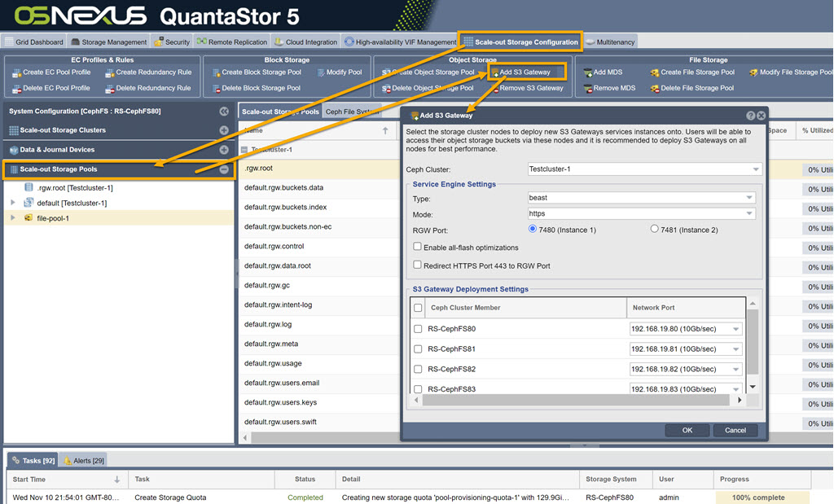Click Delete Block Storage Pool icon
Screen dimensions: 834x504
[216, 89]
